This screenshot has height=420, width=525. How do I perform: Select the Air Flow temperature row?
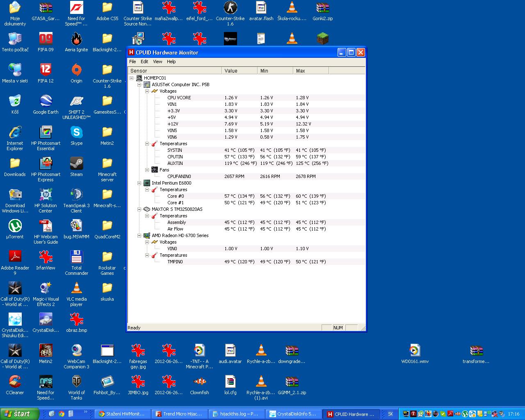click(x=246, y=229)
